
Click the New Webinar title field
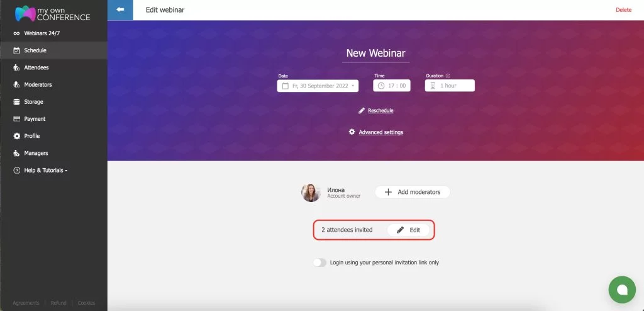376,54
